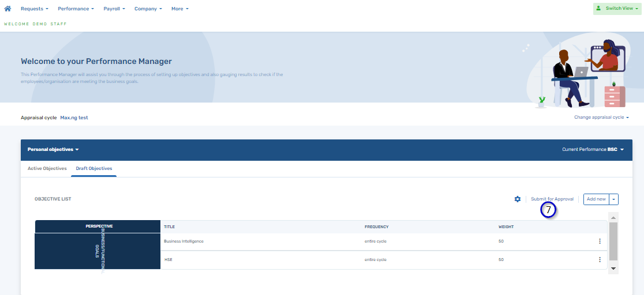Click the objective list scrollbar down arrow
Image resolution: width=644 pixels, height=295 pixels.
pyautogui.click(x=613, y=268)
